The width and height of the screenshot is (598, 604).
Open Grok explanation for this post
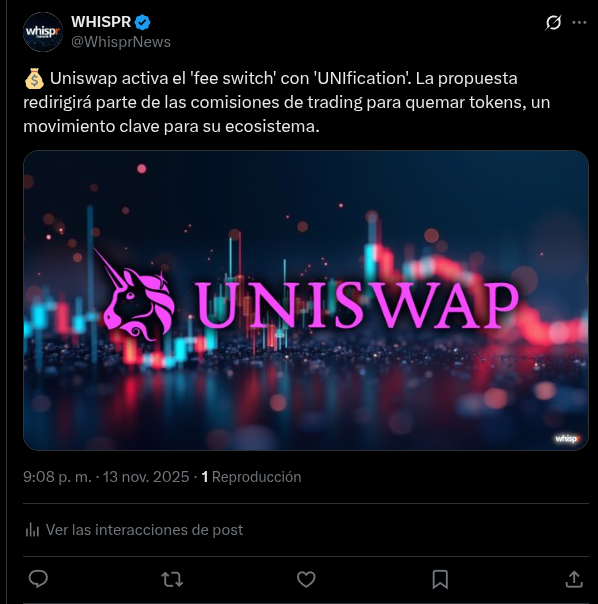(553, 23)
